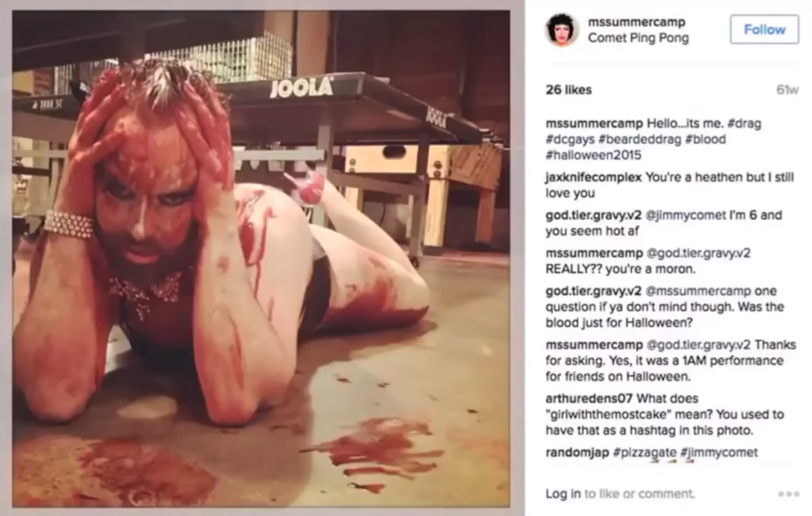812x516 pixels.
Task: Visit jaxknifecomplex commenter profile
Action: [x=593, y=177]
